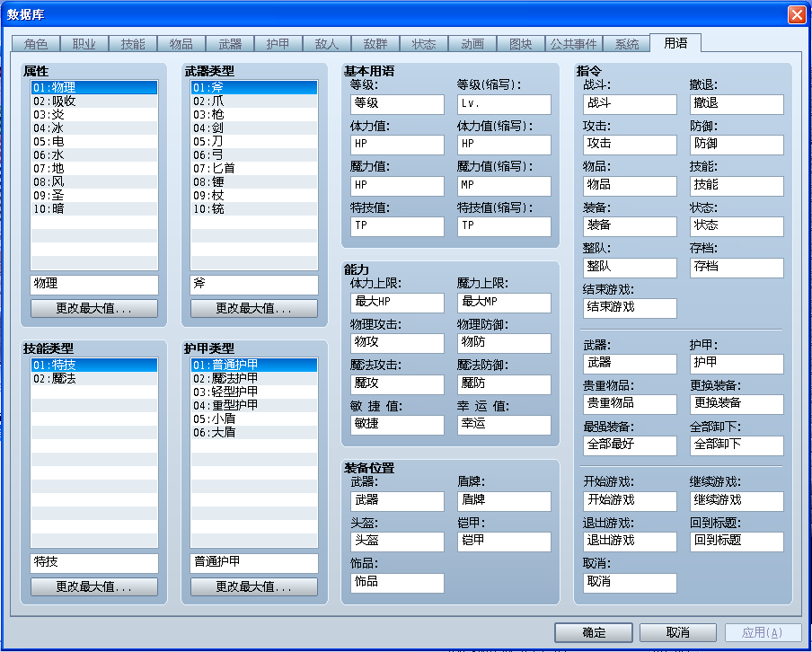The height and width of the screenshot is (652, 812).
Task: Select attribute 10:暗
Action: pyautogui.click(x=94, y=208)
